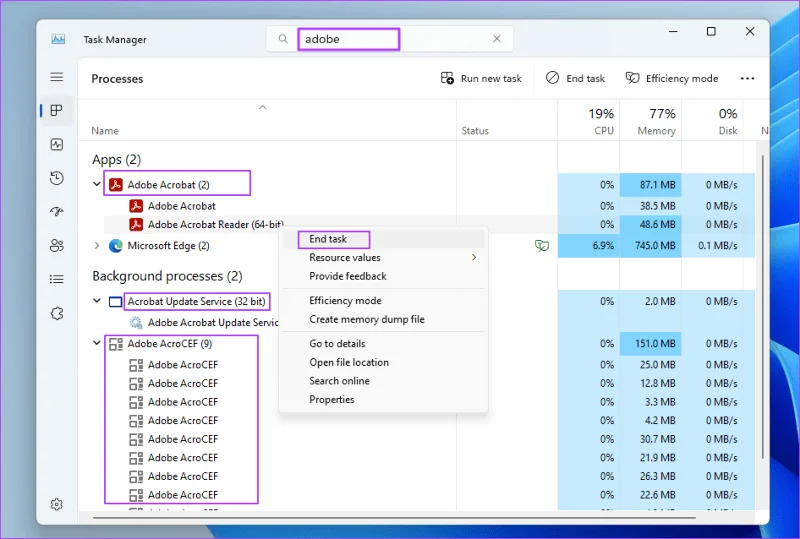The height and width of the screenshot is (539, 800).
Task: Click the 745.0 MB memory cell
Action: coord(651,246)
